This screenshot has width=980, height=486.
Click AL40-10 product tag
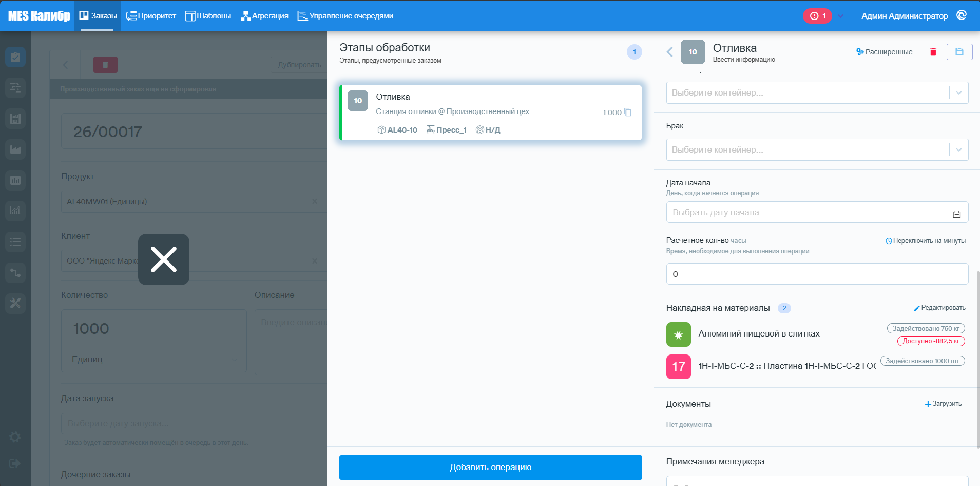(397, 130)
